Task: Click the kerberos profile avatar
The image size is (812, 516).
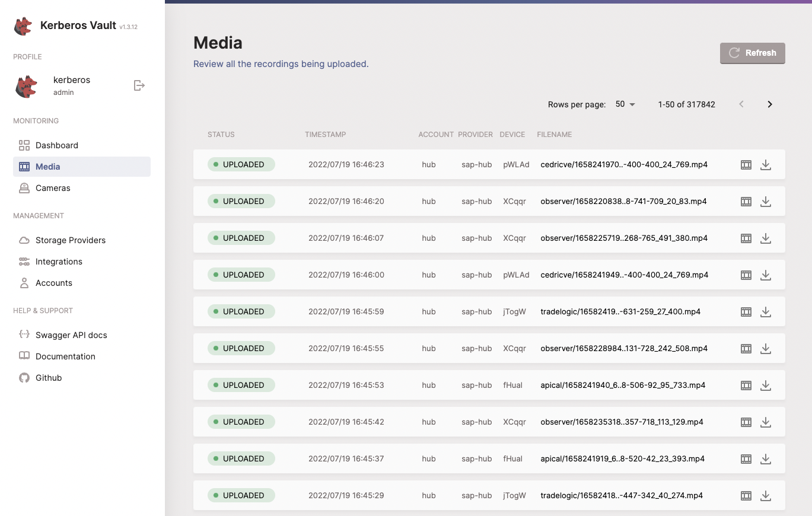Action: point(25,85)
